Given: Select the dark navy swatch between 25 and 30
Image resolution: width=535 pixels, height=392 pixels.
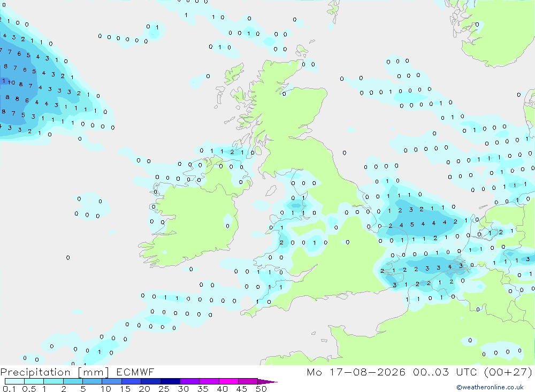Looking at the screenshot, I should 170,381.
